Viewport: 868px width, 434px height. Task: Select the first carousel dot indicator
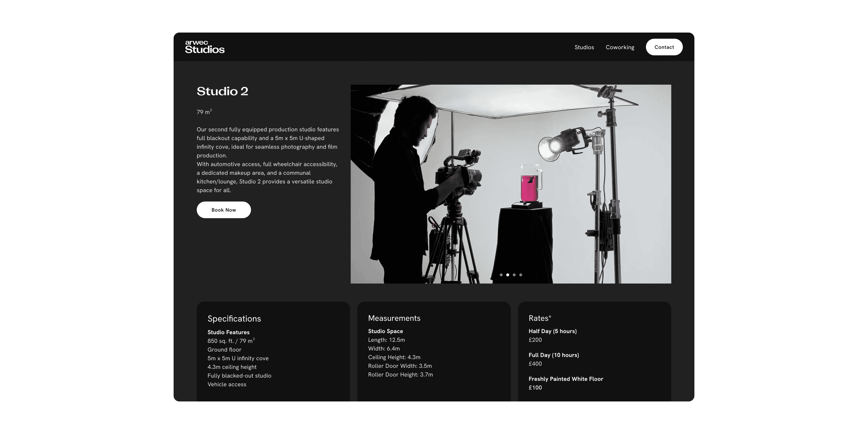pos(501,275)
